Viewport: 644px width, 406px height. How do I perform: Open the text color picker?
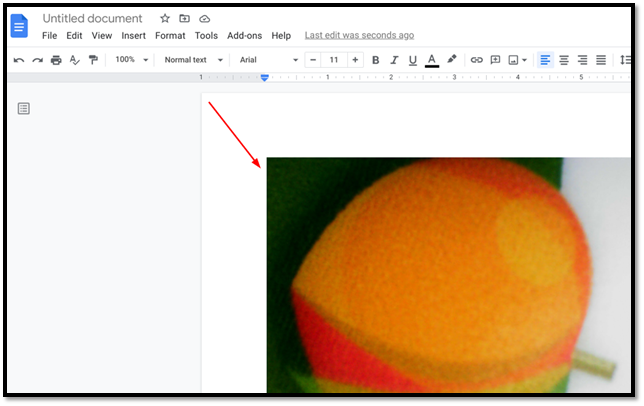(x=432, y=61)
